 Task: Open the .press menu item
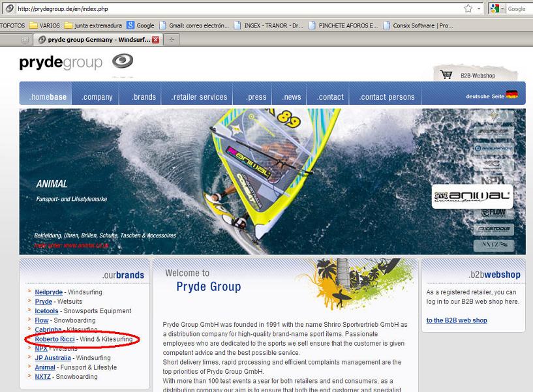[x=256, y=97]
